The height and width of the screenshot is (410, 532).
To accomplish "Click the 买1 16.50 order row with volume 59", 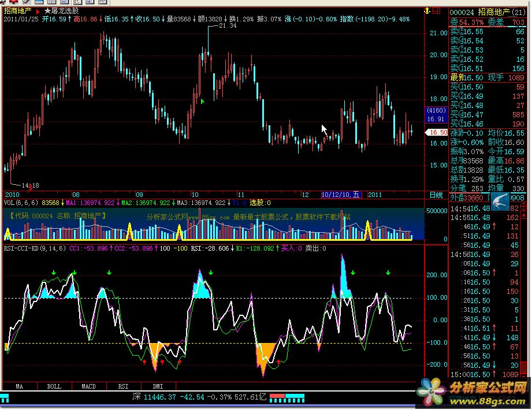I will pyautogui.click(x=487, y=87).
